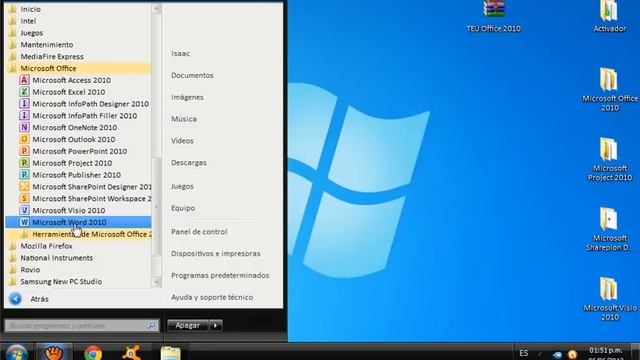The width and height of the screenshot is (640, 360).
Task: Expand the Mozilla Firefox folder
Action: click(x=41, y=246)
